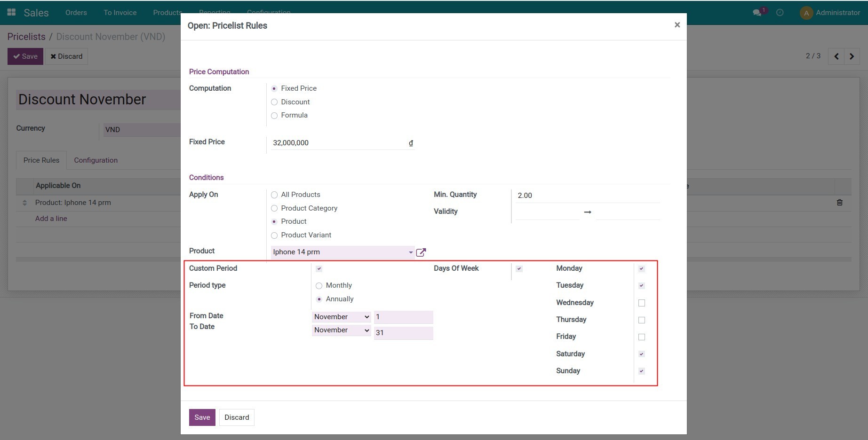Toggle the Custom Period checkbox
The image size is (868, 440).
[319, 269]
